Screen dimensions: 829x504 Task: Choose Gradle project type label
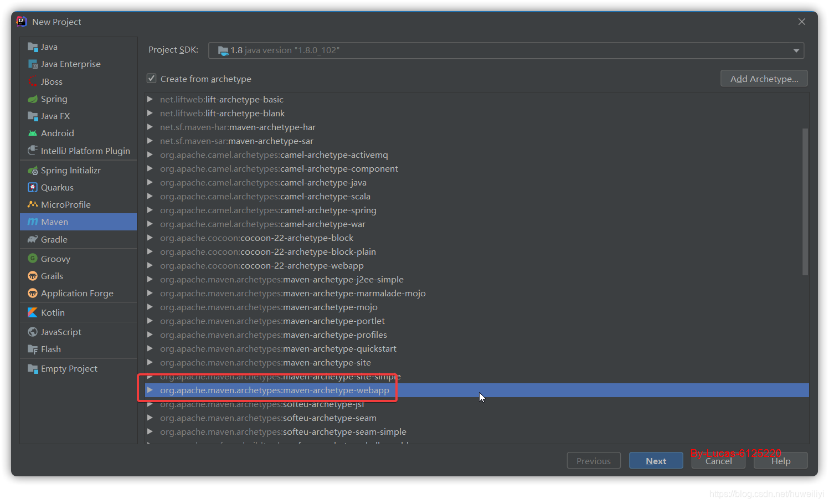(54, 239)
